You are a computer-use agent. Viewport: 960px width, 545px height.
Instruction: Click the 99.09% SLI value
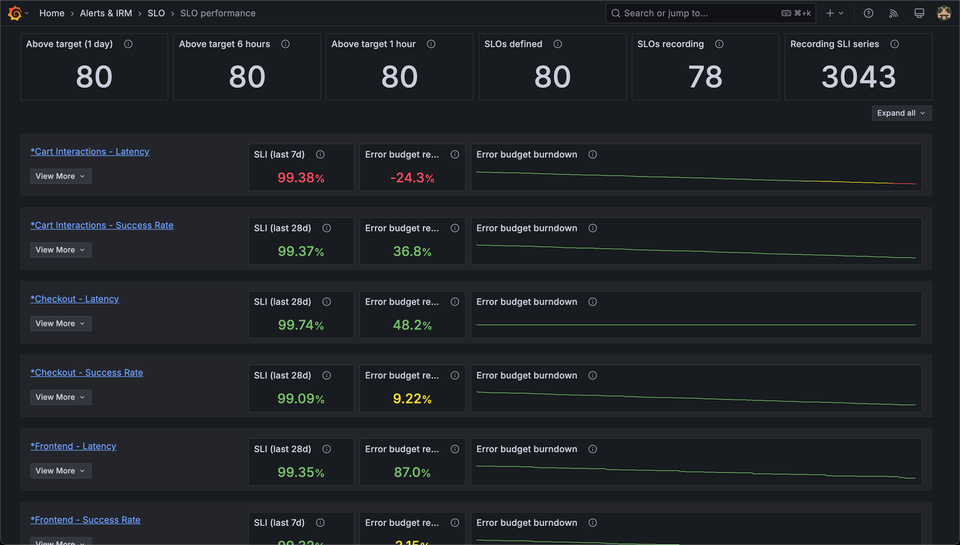coord(301,399)
